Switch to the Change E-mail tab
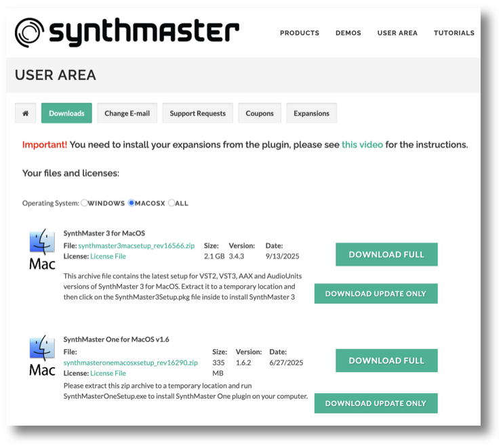This screenshot has height=448, width=503. (x=127, y=113)
